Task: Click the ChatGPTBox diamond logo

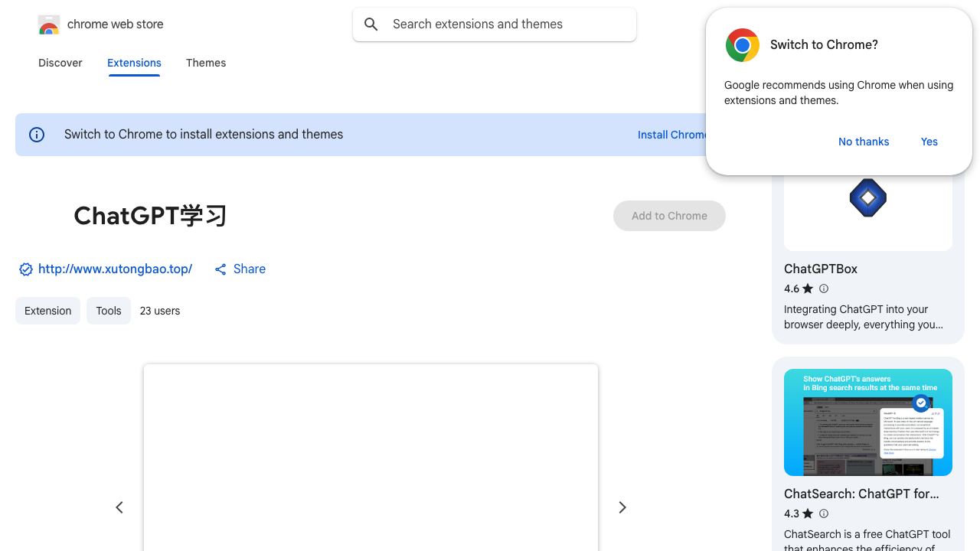Action: 867,197
